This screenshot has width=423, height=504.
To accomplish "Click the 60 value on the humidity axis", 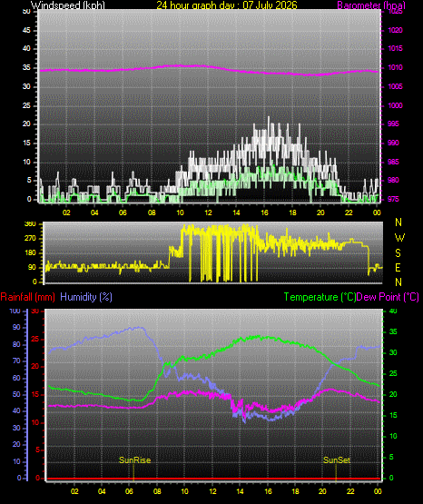I will (x=16, y=378).
